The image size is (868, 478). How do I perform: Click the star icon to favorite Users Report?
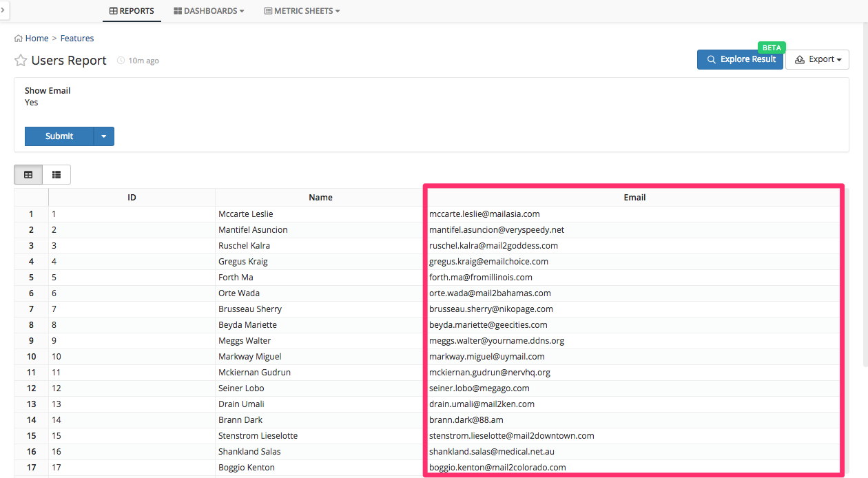click(x=21, y=61)
